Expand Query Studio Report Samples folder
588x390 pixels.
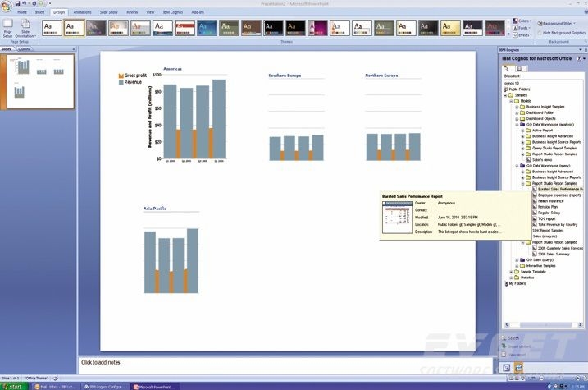(x=522, y=149)
